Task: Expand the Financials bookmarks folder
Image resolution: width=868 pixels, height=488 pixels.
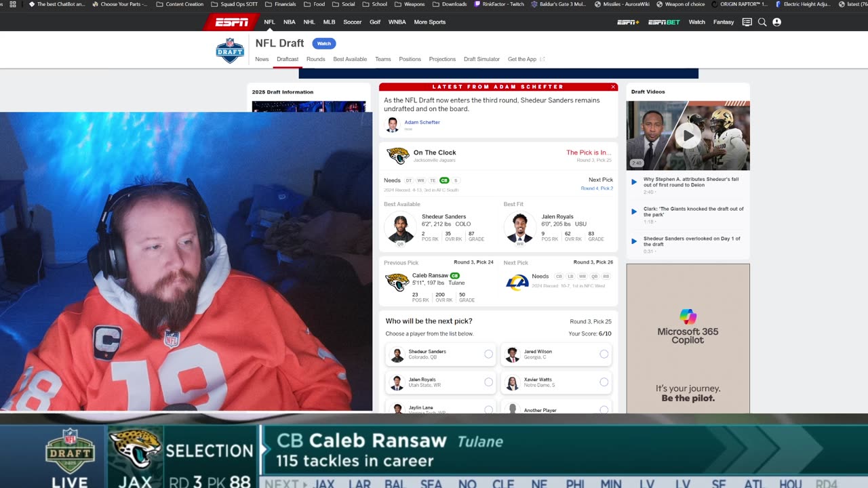Action: point(281,4)
